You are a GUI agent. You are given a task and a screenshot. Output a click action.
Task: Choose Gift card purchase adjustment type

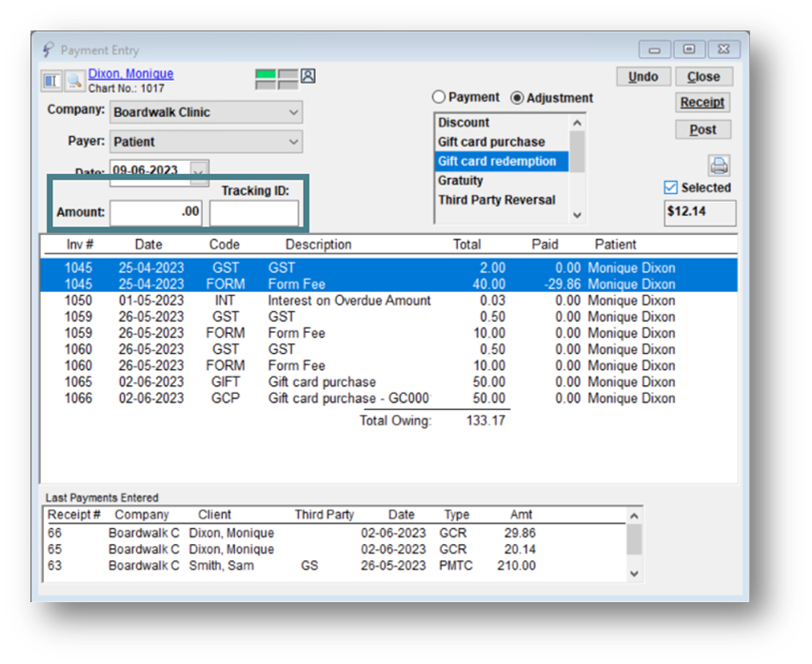tap(502, 142)
